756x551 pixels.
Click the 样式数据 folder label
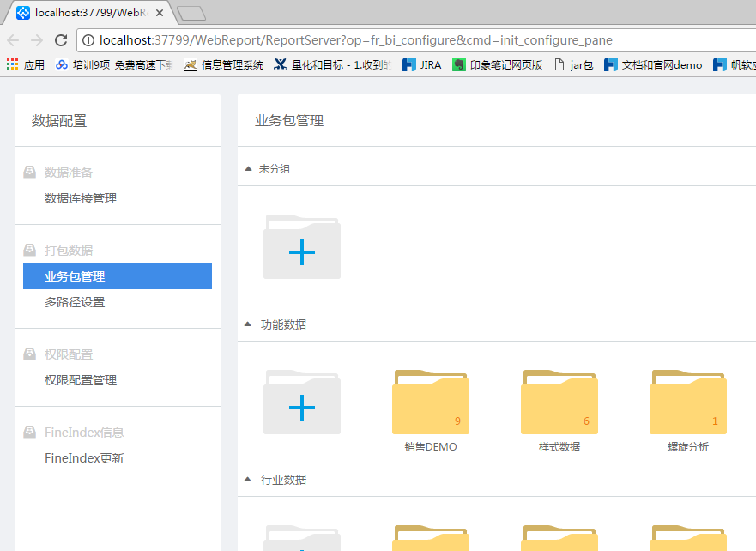point(559,447)
